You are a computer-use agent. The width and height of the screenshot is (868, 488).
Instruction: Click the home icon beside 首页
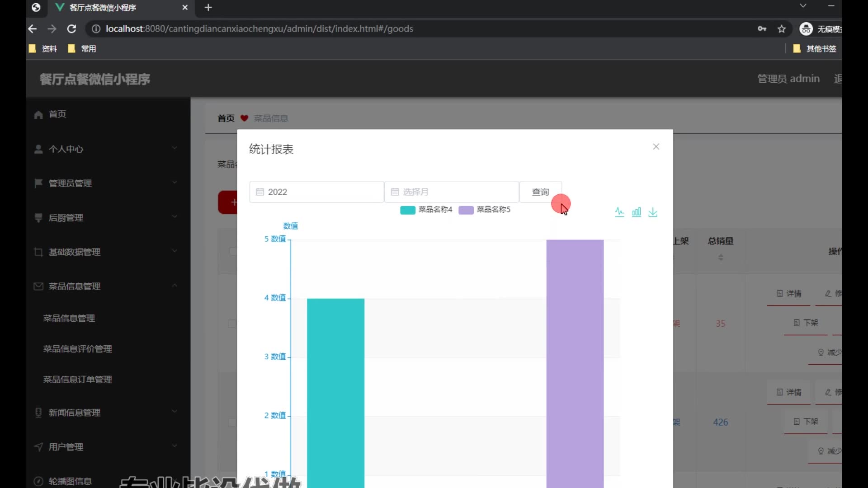click(38, 115)
